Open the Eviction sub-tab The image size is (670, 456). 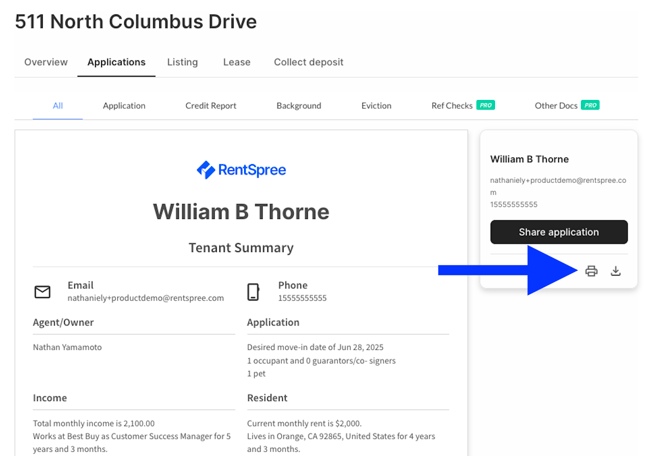point(376,106)
